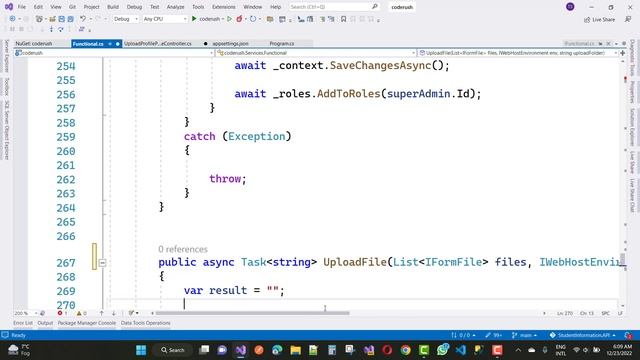Click the Save All icon
The height and width of the screenshot is (360, 640).
tap(70, 19)
